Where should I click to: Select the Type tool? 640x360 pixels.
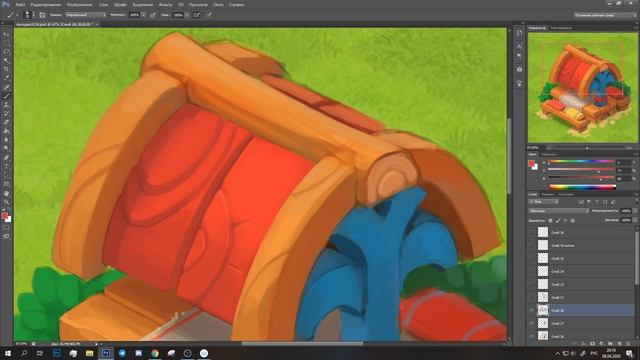[6, 167]
